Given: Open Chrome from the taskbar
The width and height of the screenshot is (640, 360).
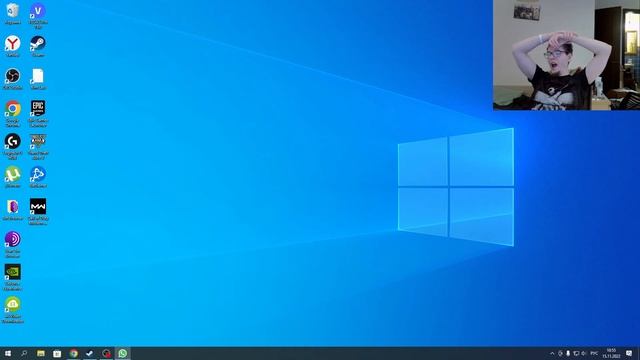Looking at the screenshot, I should coord(73,353).
